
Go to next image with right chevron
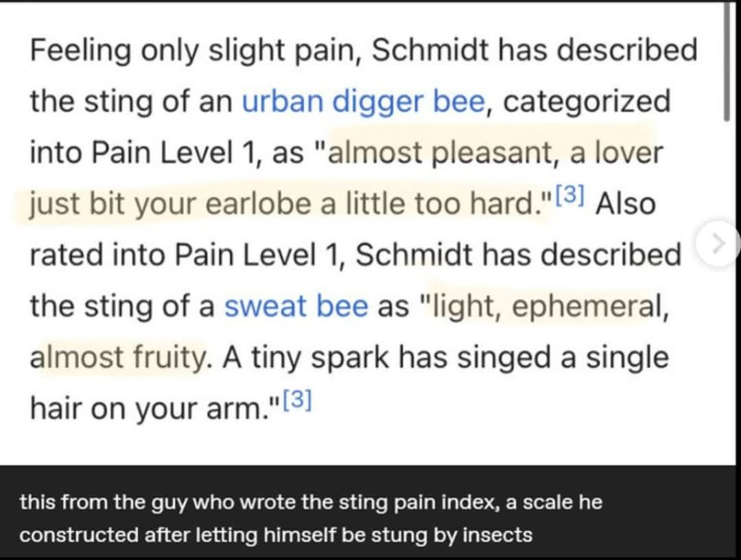coord(718,242)
